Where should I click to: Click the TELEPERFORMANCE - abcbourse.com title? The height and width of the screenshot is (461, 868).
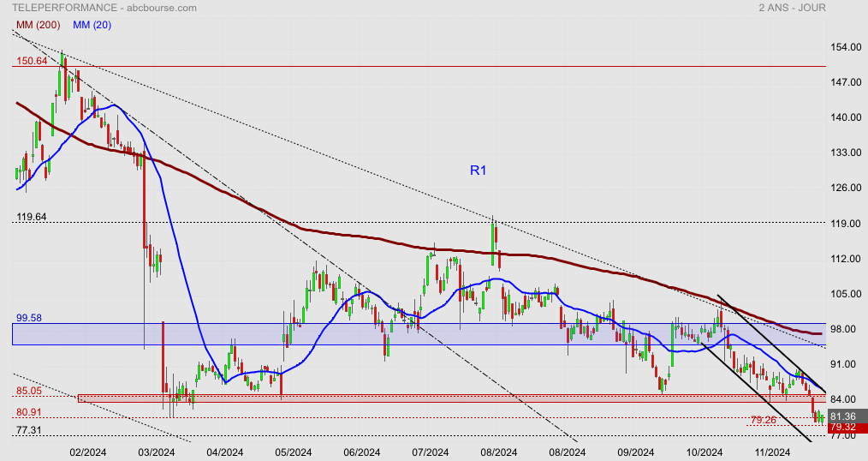point(104,8)
